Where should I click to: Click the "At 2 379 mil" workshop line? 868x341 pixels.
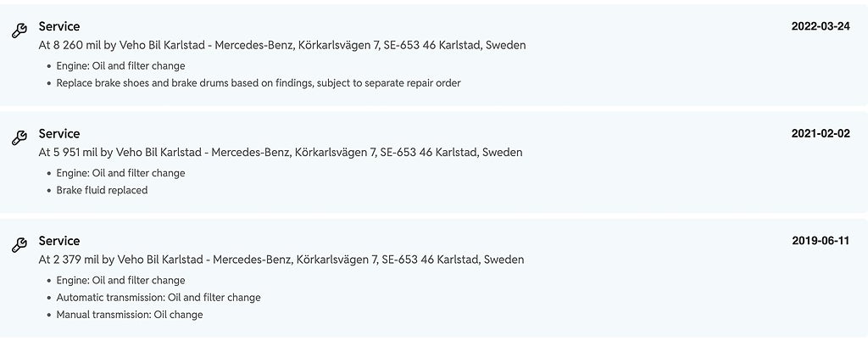[281, 260]
